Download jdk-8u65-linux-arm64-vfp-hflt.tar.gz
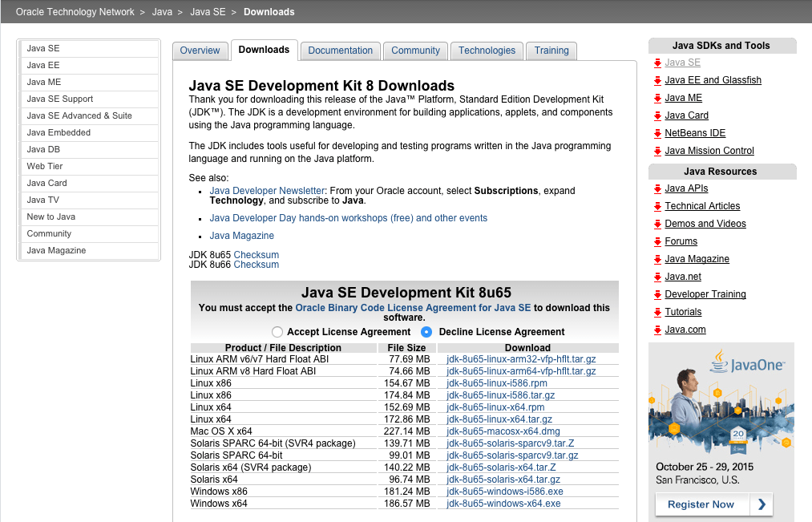Viewport: 812px width, 522px height. click(521, 371)
